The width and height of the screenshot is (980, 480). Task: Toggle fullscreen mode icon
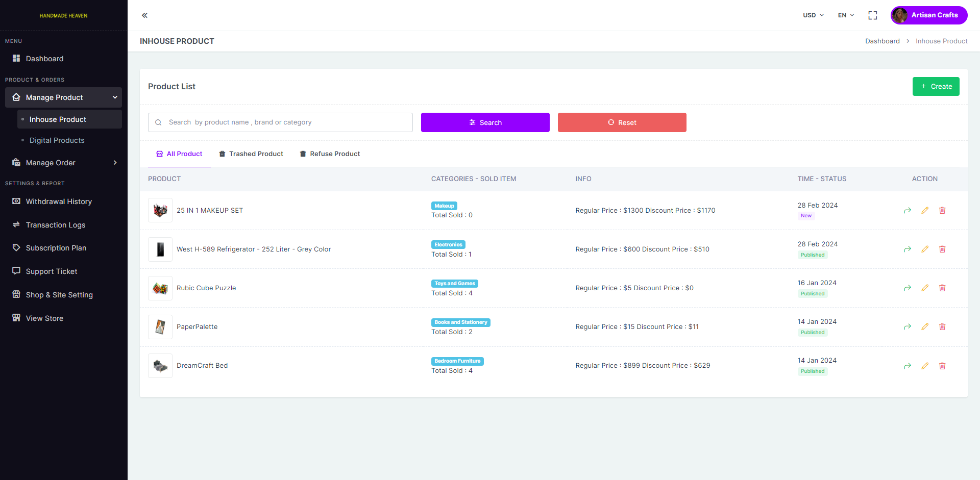[x=872, y=15]
